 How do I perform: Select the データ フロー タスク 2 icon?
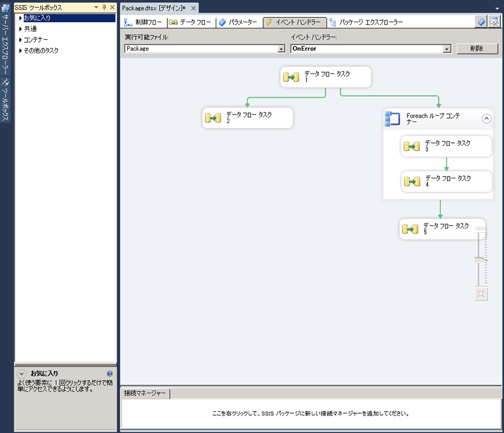click(x=213, y=118)
